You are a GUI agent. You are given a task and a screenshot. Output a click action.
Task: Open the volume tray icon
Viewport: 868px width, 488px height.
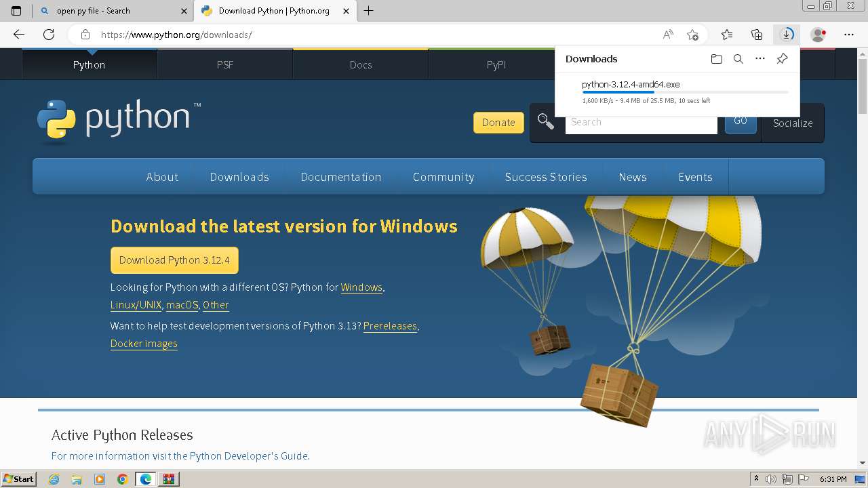tap(772, 479)
